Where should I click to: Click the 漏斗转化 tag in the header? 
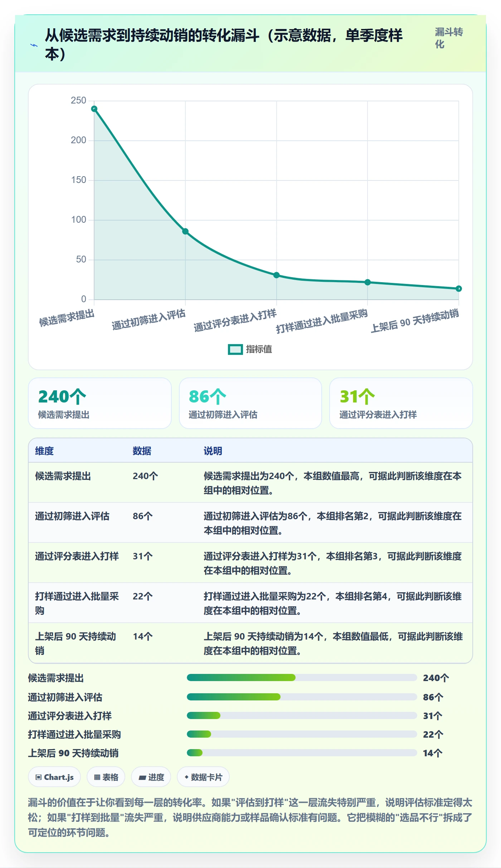click(449, 38)
